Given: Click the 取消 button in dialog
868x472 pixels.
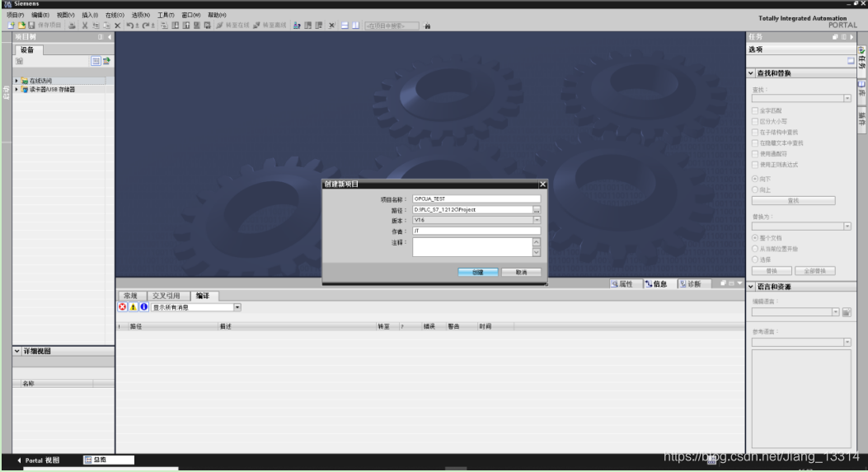Looking at the screenshot, I should 521,272.
